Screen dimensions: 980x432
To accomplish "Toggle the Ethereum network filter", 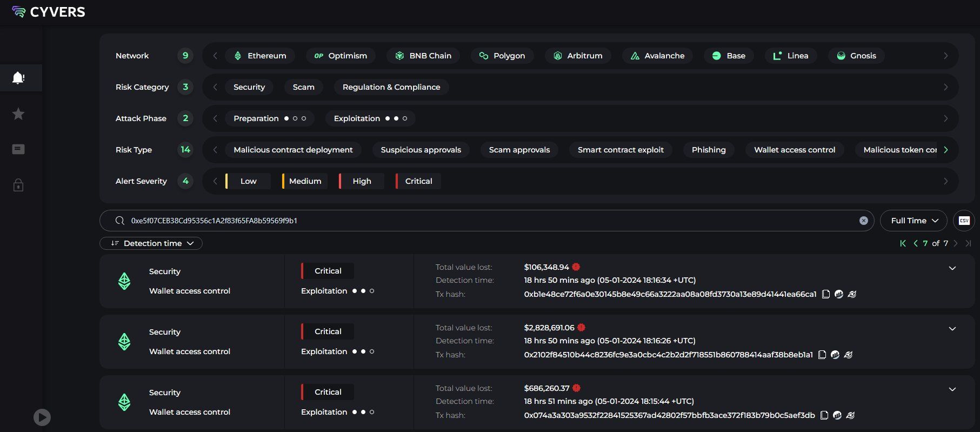I will [260, 56].
